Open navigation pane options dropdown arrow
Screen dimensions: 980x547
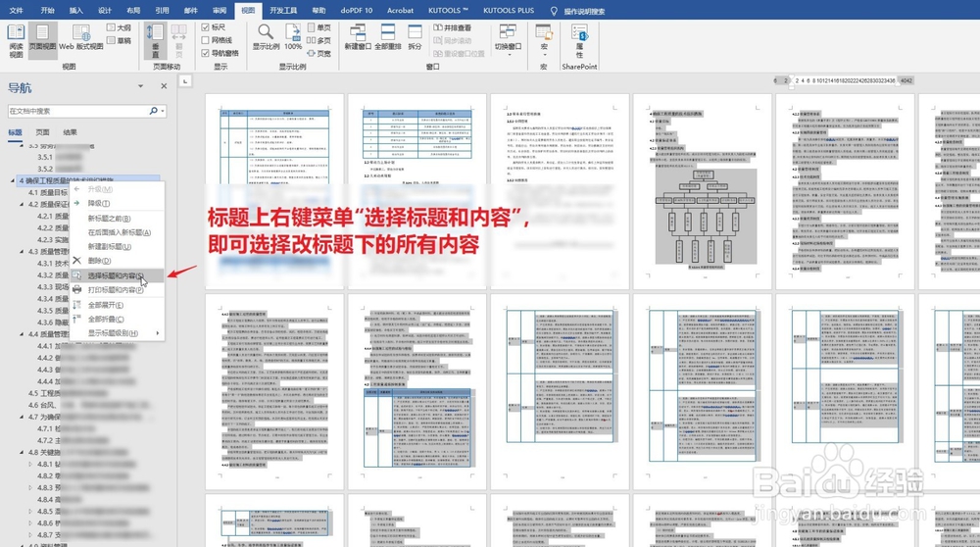pyautogui.click(x=140, y=86)
